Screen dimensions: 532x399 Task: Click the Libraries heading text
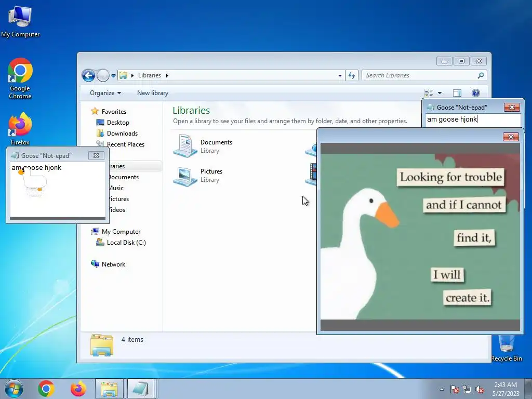191,110
